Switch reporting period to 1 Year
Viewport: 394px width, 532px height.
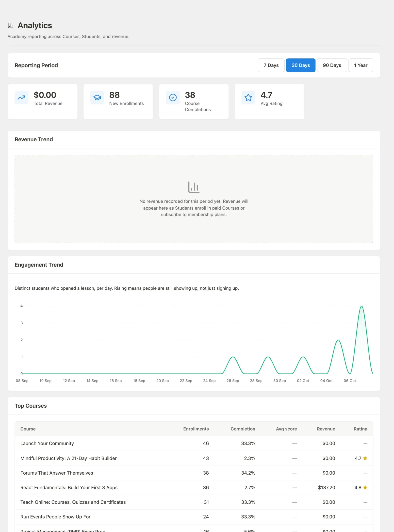361,65
